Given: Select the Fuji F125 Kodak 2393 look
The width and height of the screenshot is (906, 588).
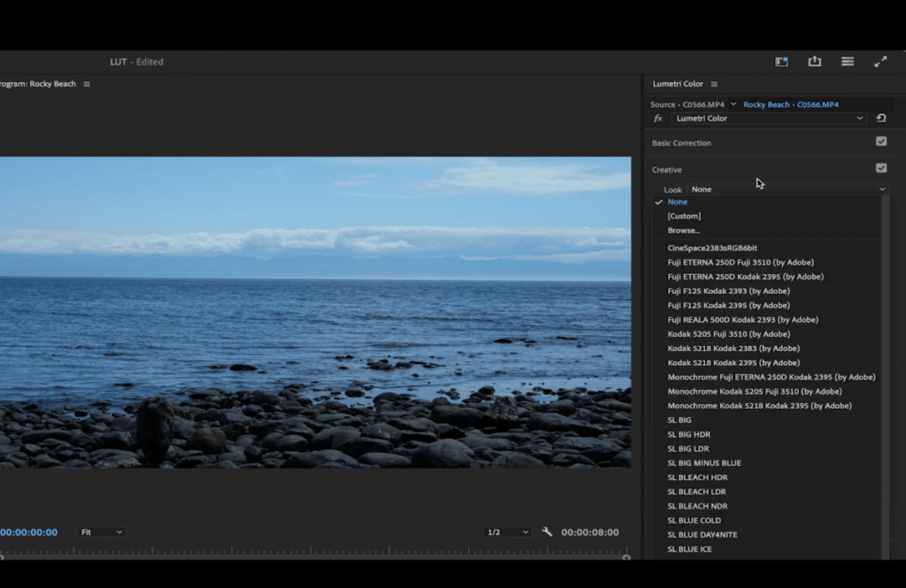Looking at the screenshot, I should click(x=727, y=290).
